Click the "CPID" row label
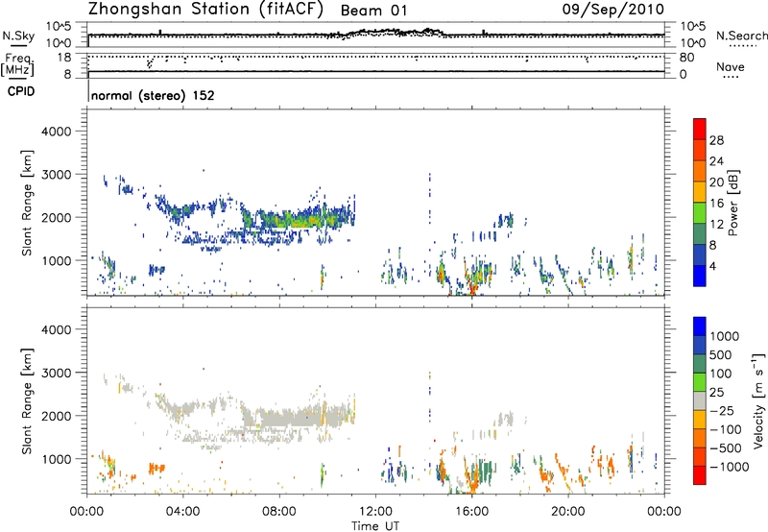Screen dimensions: 768x532 tap(21, 91)
